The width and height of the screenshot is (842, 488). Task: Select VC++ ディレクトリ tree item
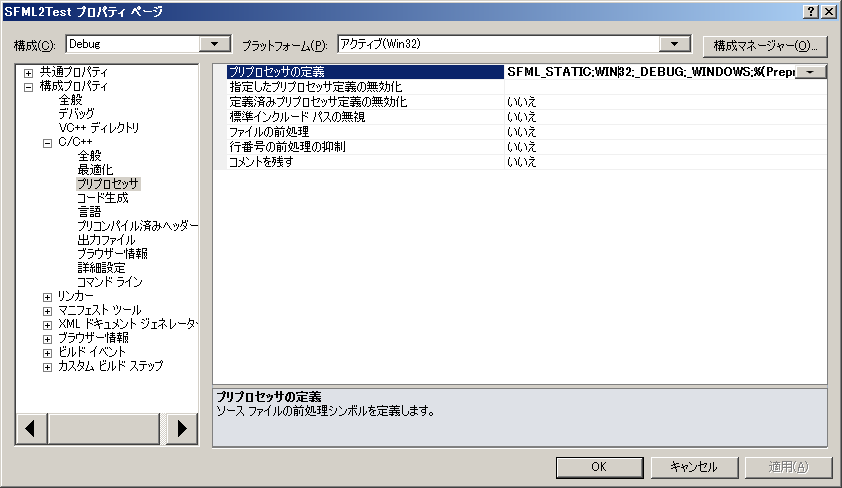click(x=98, y=128)
